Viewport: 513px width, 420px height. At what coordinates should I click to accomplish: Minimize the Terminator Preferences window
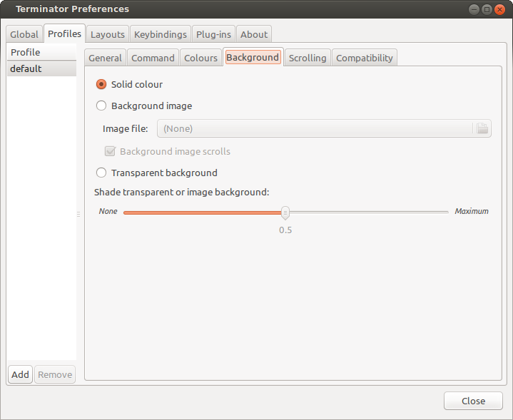[x=474, y=9]
